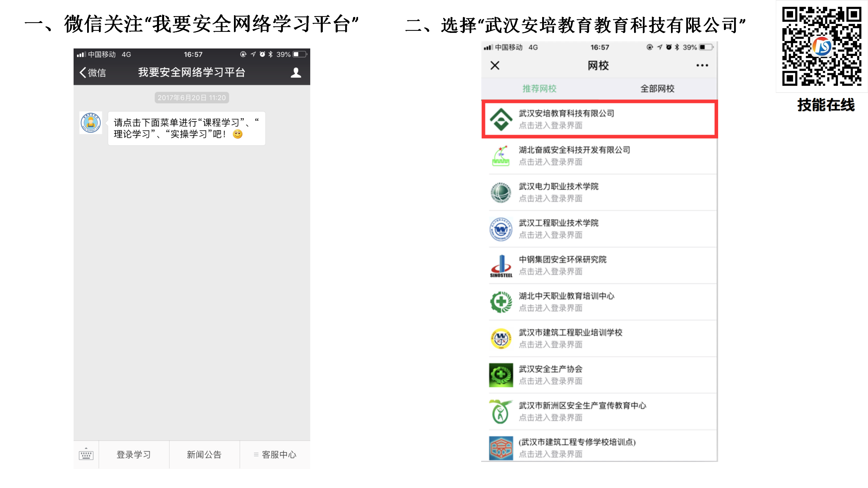868x488 pixels.
Task: Select 武汉工程职业技术学院 entry
Action: click(599, 229)
